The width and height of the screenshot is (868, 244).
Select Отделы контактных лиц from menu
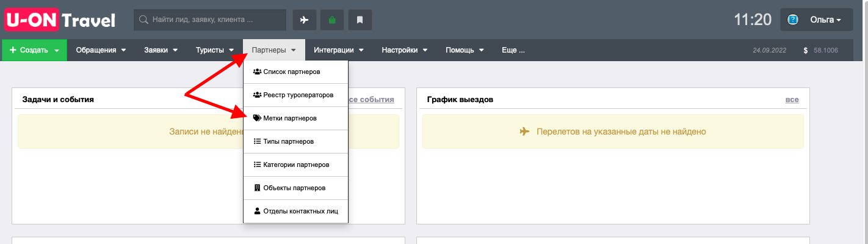(295, 211)
